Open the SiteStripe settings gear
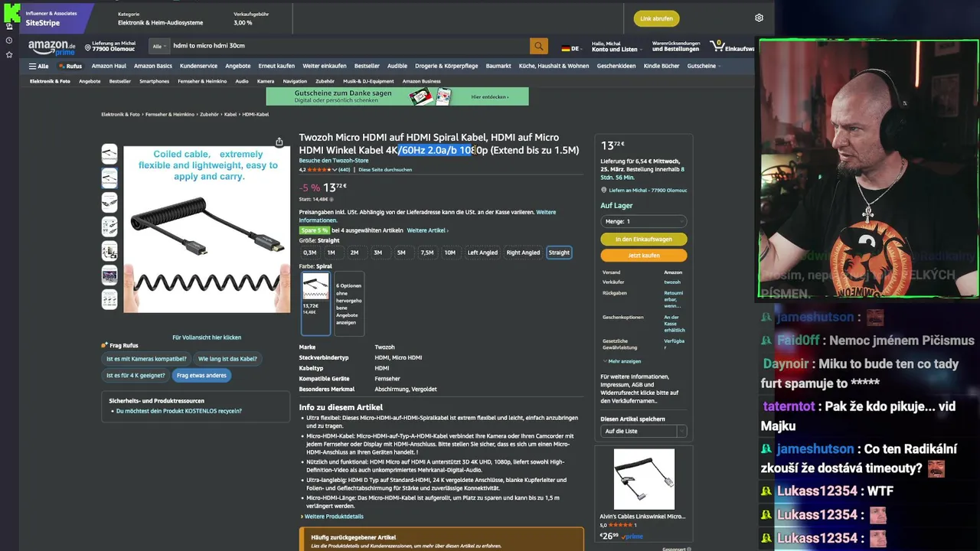The width and height of the screenshot is (980, 551). (x=759, y=18)
